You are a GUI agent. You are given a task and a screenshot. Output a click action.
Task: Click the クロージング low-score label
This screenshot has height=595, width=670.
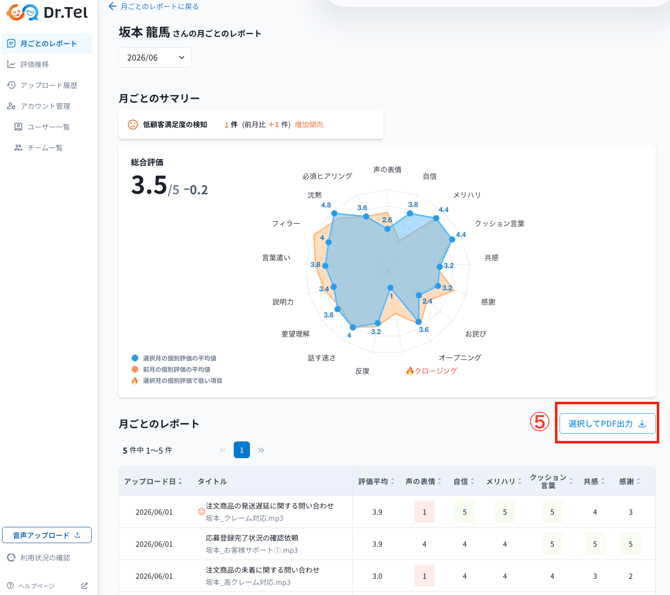[431, 371]
